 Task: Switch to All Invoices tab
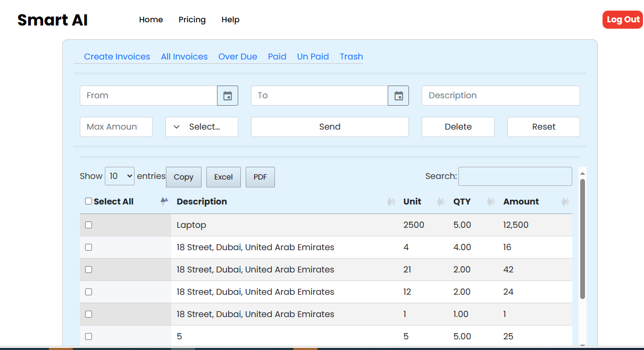185,56
